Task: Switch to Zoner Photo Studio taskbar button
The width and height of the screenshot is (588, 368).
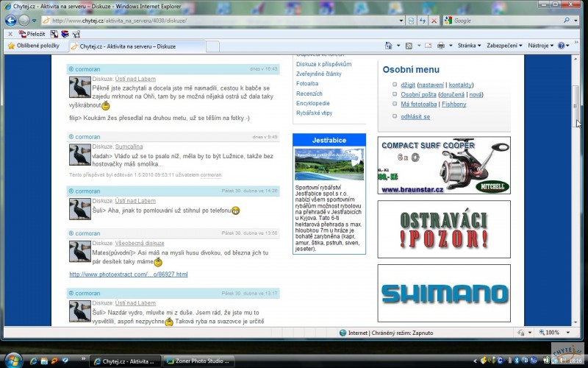Action: [x=198, y=361]
